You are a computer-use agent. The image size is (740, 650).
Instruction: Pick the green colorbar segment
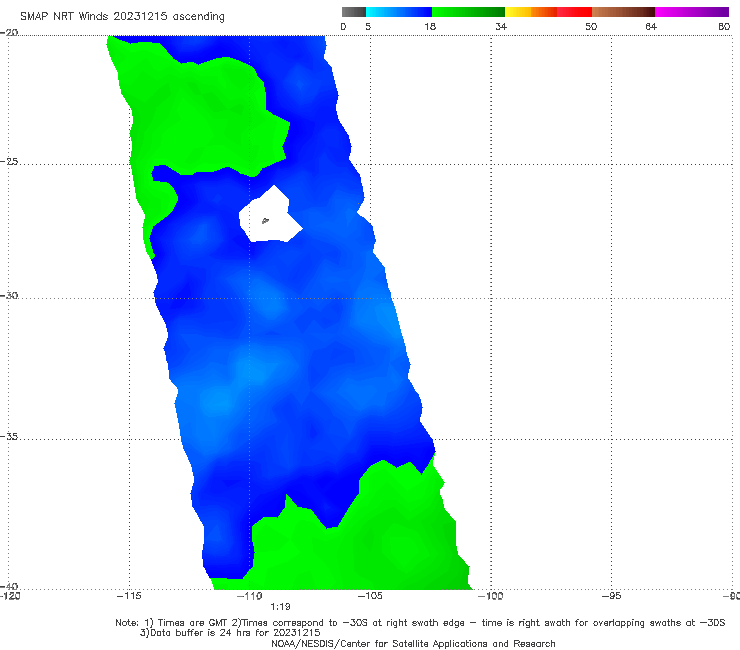click(x=468, y=12)
